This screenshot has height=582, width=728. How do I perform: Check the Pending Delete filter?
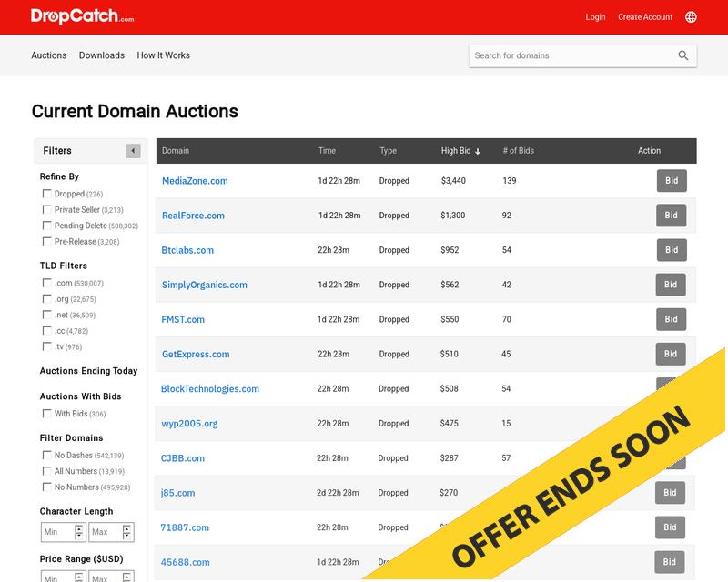coord(47,226)
